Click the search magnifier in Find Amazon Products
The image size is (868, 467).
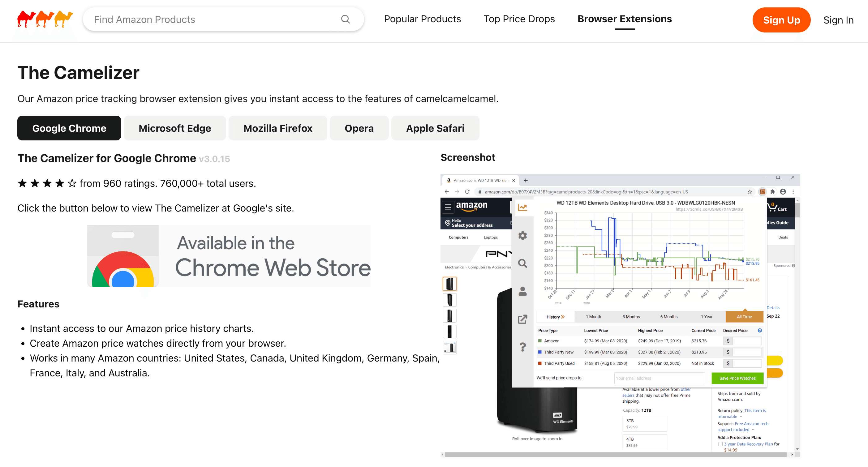(346, 19)
